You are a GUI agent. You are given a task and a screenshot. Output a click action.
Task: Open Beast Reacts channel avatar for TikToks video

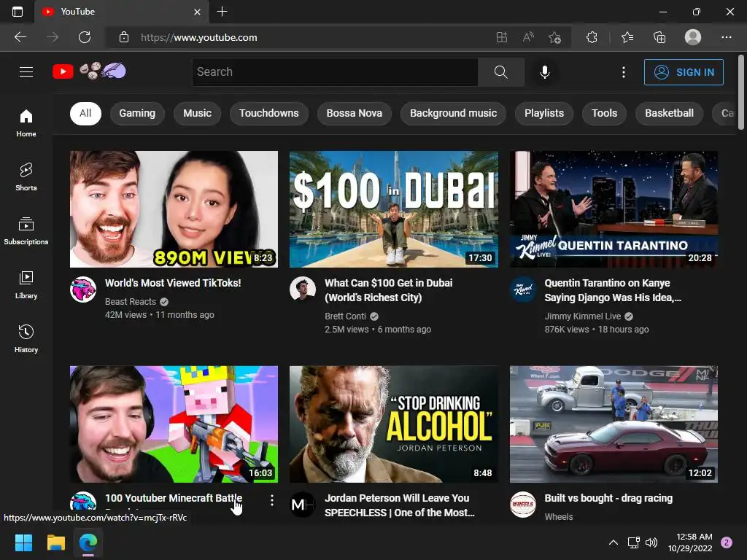pos(83,289)
